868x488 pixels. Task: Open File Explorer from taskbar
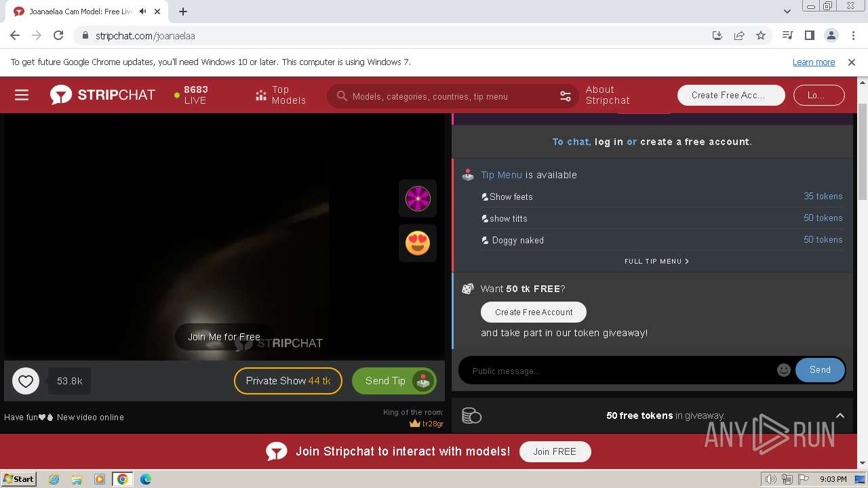pyautogui.click(x=77, y=479)
